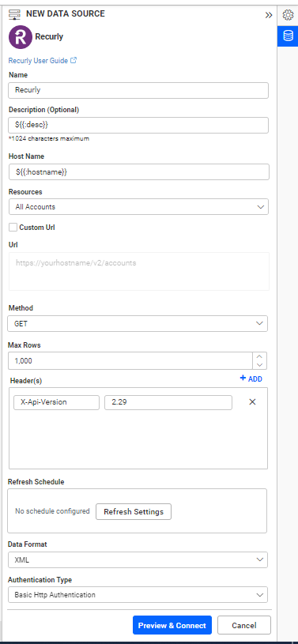Expand the Authentication Type dropdown
298x644 pixels.
(x=138, y=595)
